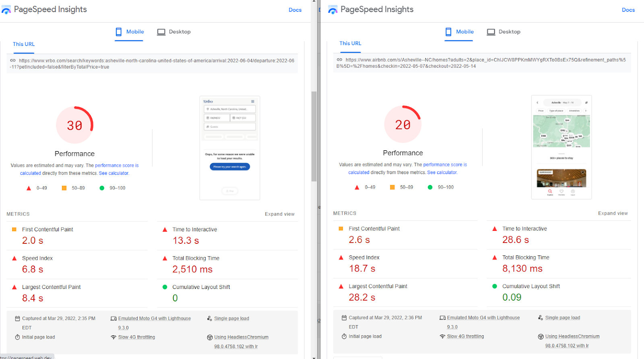Click Expand view above the airbnb metrics
The width and height of the screenshot is (644, 359).
613,214
